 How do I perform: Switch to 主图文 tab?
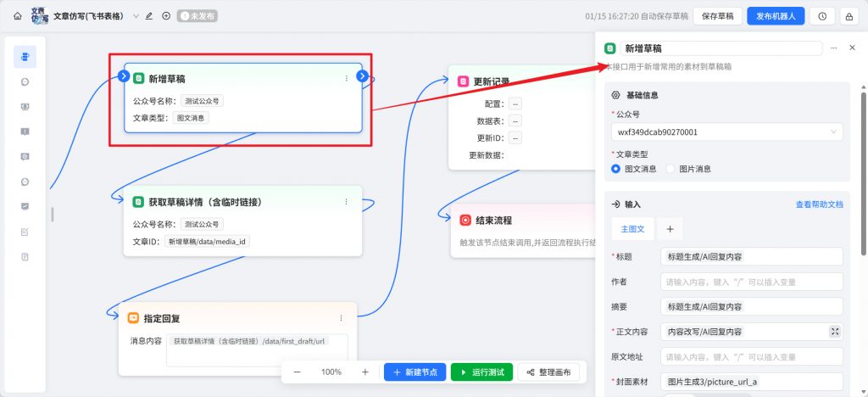tap(632, 229)
